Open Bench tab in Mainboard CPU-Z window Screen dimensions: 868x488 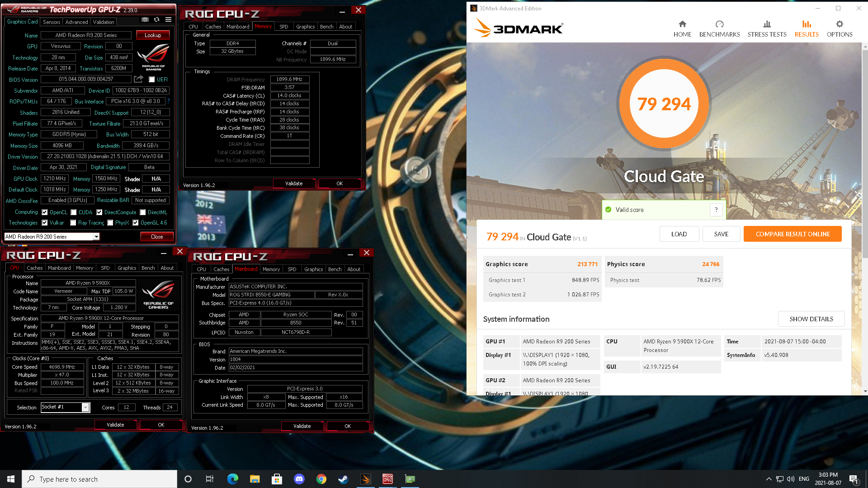pyautogui.click(x=335, y=269)
